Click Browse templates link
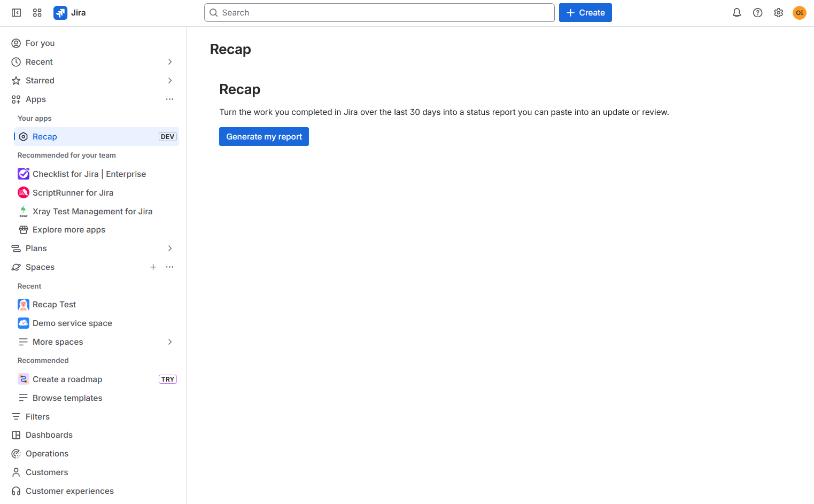The width and height of the screenshot is (814, 504). click(96, 398)
